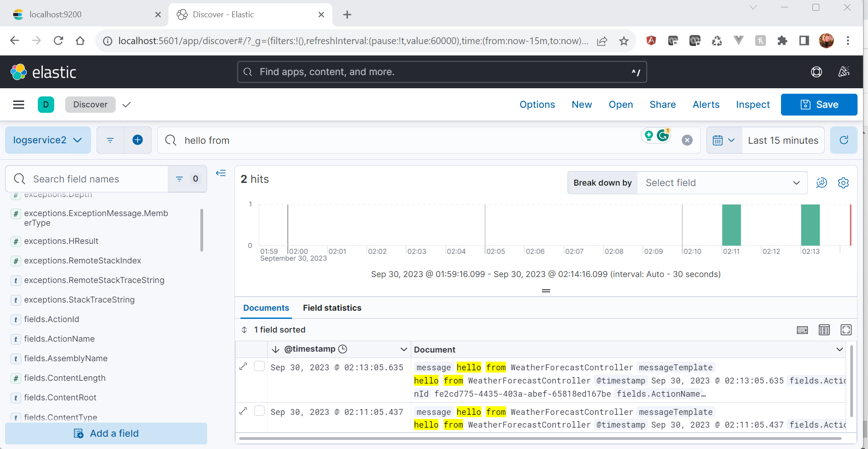Image resolution: width=868 pixels, height=449 pixels.
Task: Open the field statistics chart icon next to Break down by
Action: [821, 182]
